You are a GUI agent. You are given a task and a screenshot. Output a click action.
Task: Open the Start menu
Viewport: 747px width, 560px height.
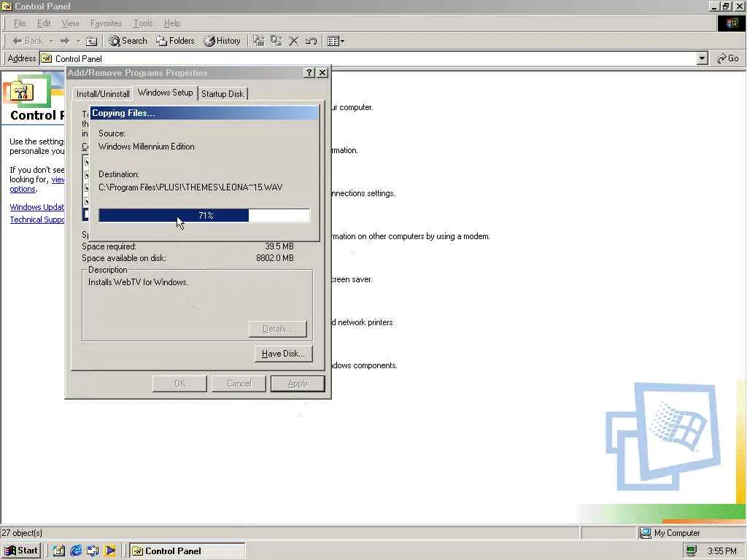(21, 551)
